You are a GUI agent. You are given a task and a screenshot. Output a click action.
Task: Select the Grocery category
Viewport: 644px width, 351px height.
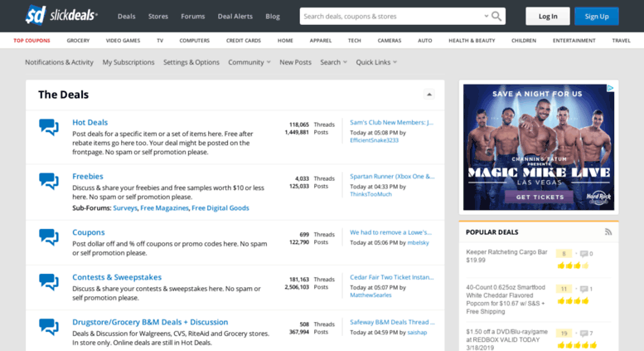coord(78,41)
